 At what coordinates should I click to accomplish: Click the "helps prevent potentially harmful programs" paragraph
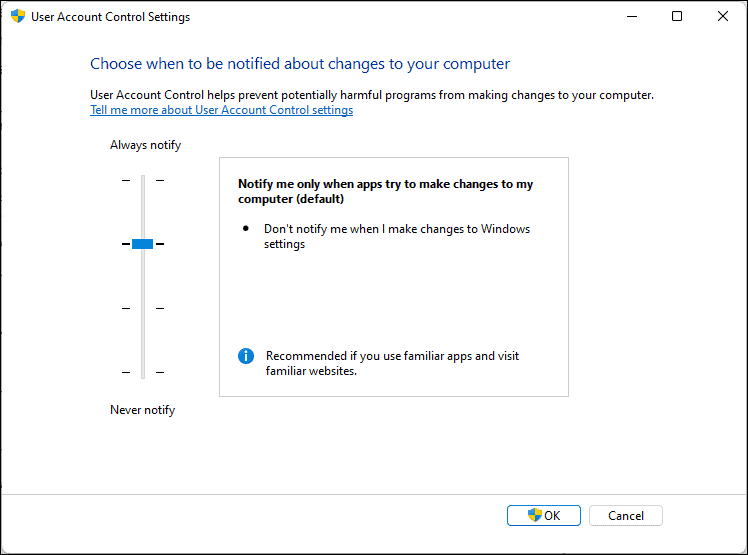pos(371,95)
